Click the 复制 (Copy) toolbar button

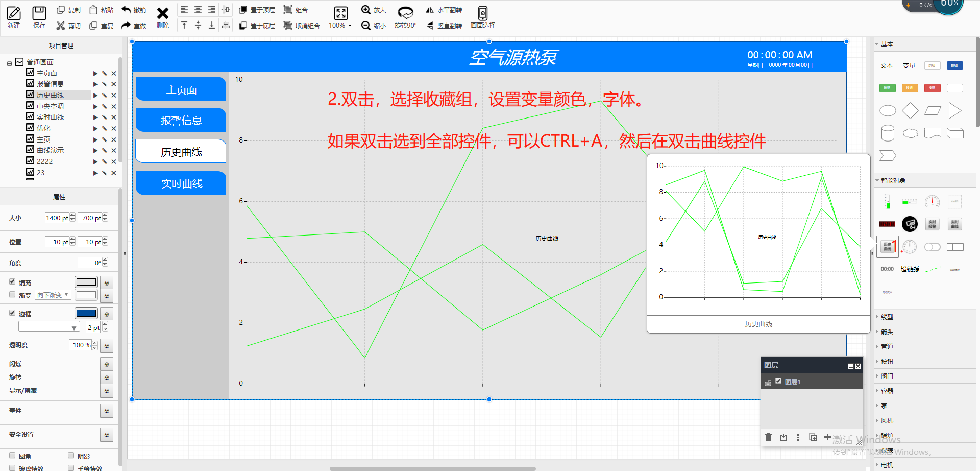[x=68, y=10]
